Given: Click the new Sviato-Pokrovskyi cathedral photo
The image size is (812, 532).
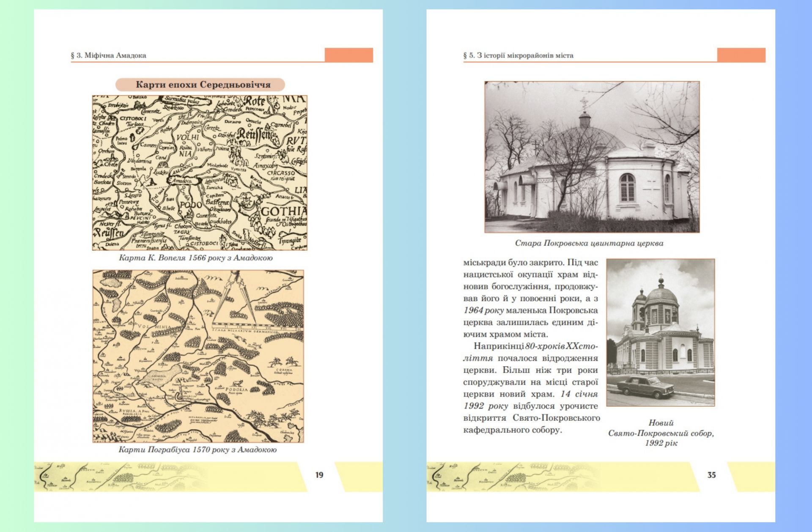Looking at the screenshot, I should pos(661,332).
